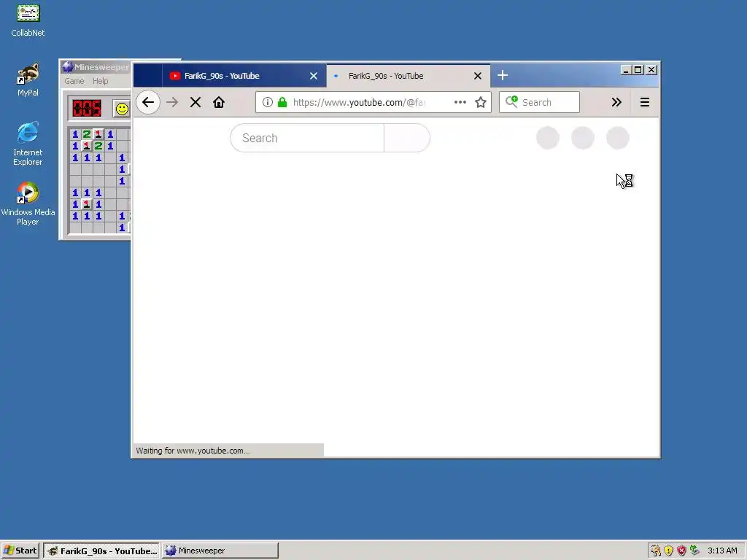Switch to Minesweeper from the taskbar
The width and height of the screenshot is (747, 560).
220,551
